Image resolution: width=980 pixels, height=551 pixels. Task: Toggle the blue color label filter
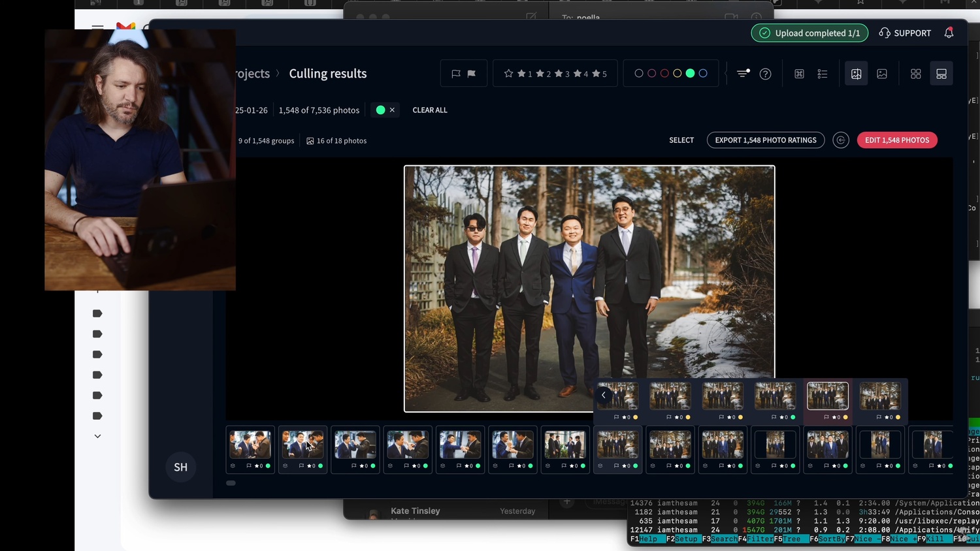703,73
